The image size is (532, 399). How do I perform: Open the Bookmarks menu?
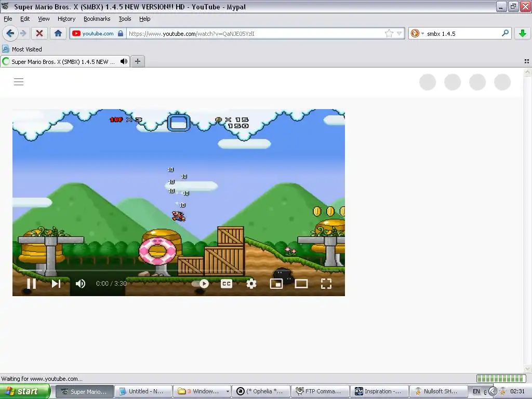(97, 19)
